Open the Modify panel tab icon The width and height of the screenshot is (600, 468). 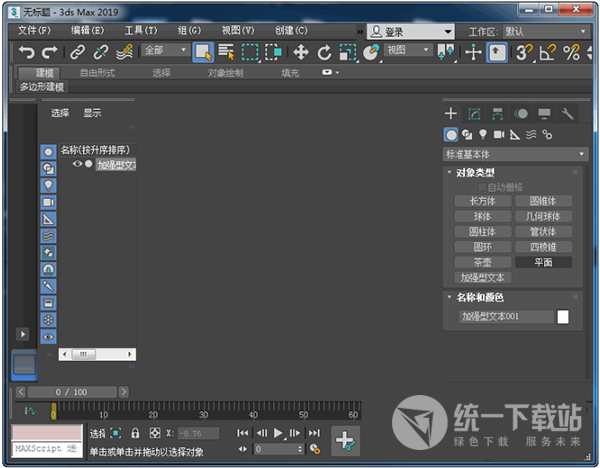474,114
